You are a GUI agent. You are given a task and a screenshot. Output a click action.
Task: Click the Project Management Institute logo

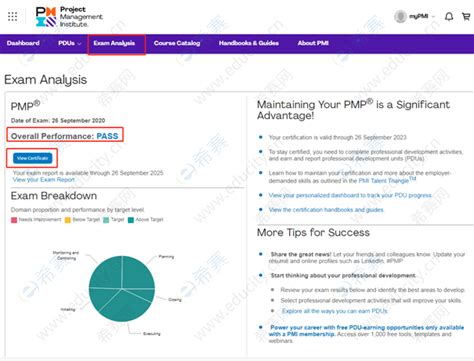69,16
